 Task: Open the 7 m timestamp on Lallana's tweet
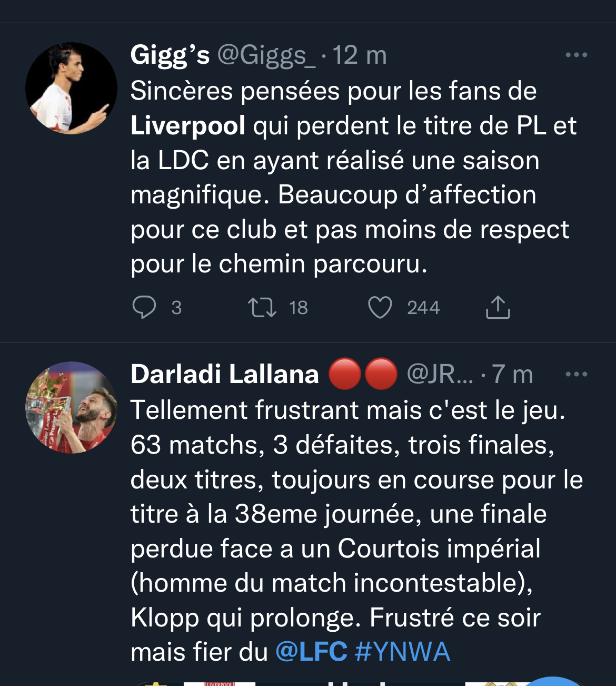tap(513, 375)
